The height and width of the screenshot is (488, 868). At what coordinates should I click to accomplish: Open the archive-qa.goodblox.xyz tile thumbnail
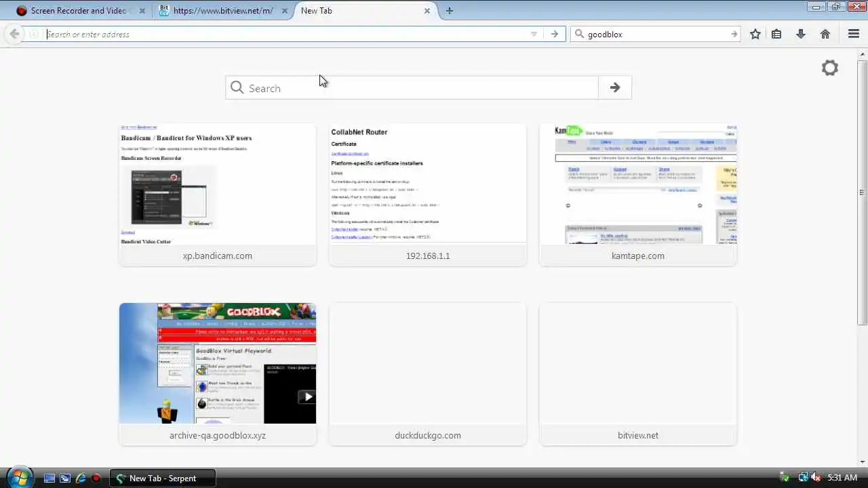(218, 363)
